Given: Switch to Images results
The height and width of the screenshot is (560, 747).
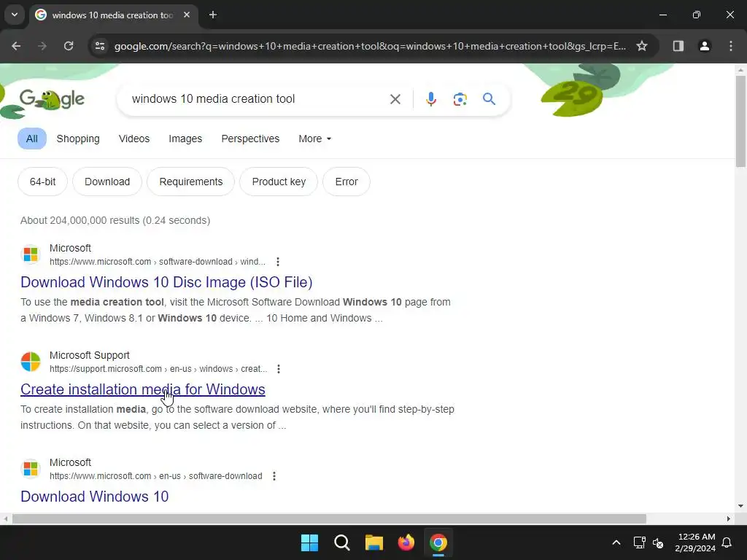Looking at the screenshot, I should (185, 139).
